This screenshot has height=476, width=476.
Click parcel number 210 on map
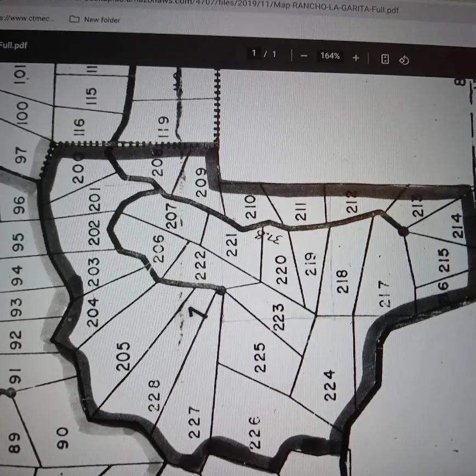click(x=251, y=207)
